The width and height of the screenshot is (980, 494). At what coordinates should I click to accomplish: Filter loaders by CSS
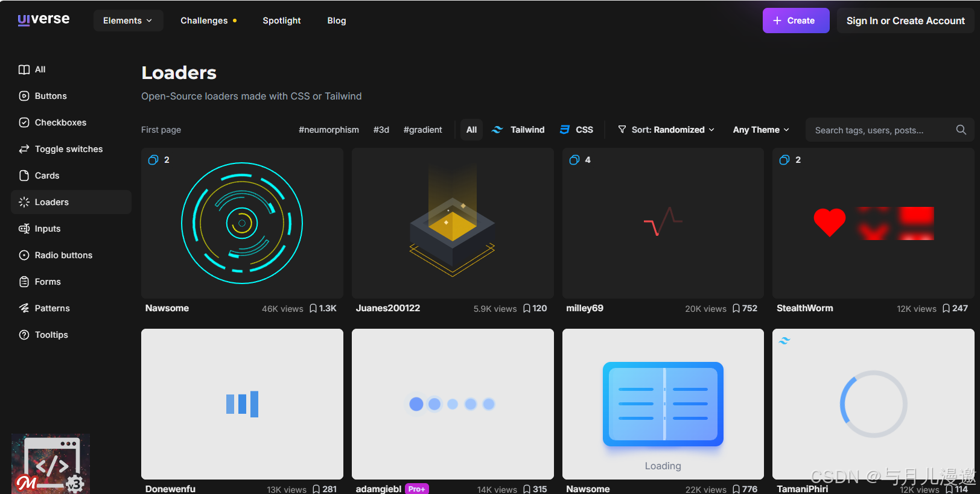576,130
